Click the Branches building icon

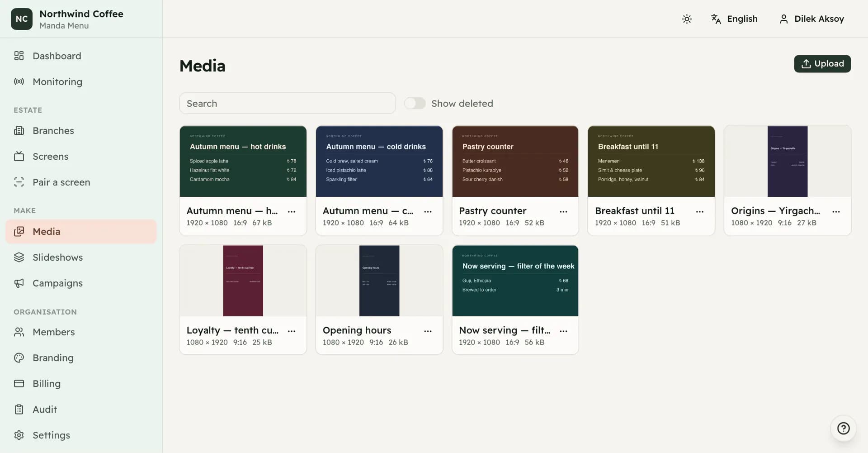click(19, 130)
